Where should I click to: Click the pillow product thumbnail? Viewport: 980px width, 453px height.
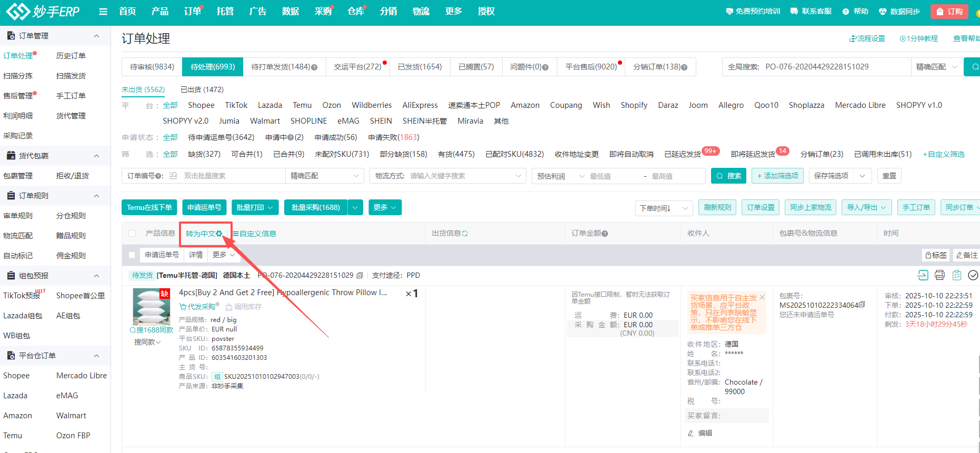point(152,307)
